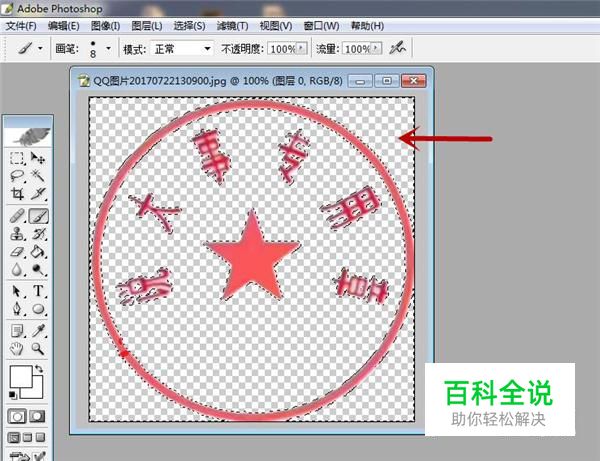Open the 视图(V) menu
The height and width of the screenshot is (461, 600).
point(276,26)
